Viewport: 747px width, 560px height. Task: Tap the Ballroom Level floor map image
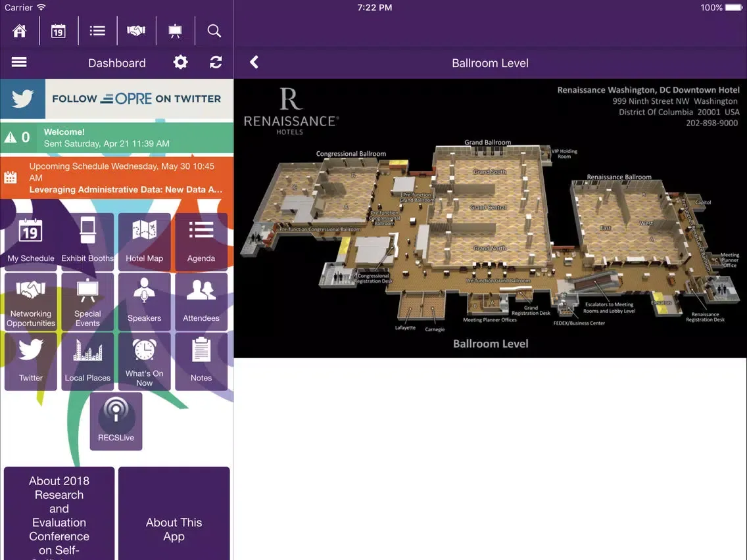tap(491, 218)
